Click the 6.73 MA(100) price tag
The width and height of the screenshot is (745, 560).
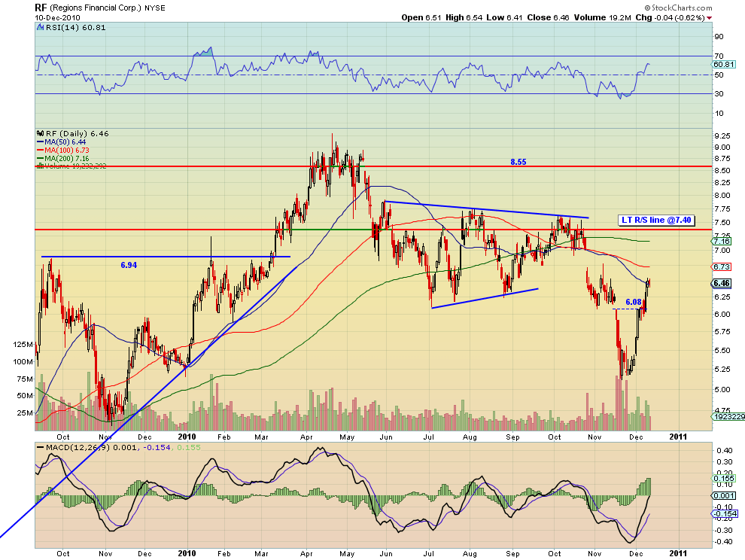point(722,266)
